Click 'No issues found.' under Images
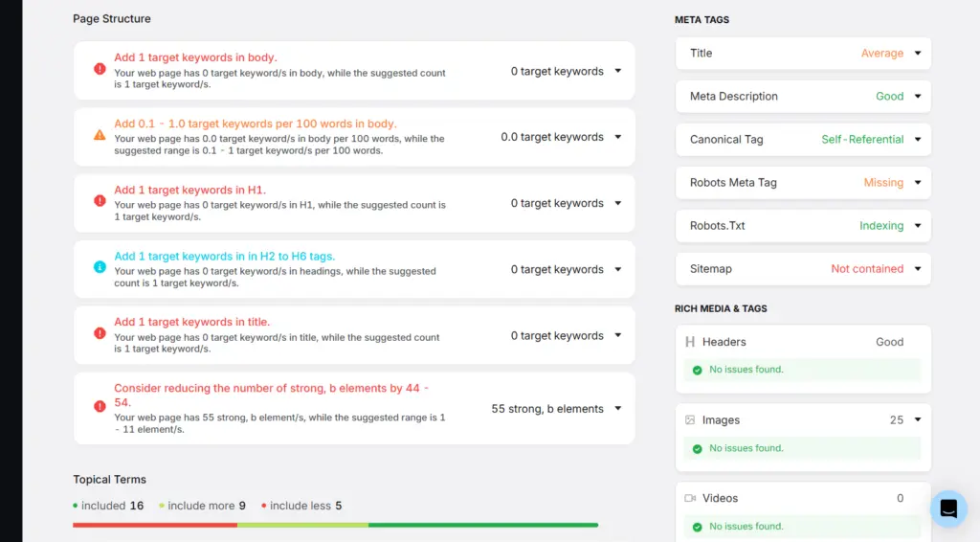This screenshot has width=980, height=542. pyautogui.click(x=746, y=448)
